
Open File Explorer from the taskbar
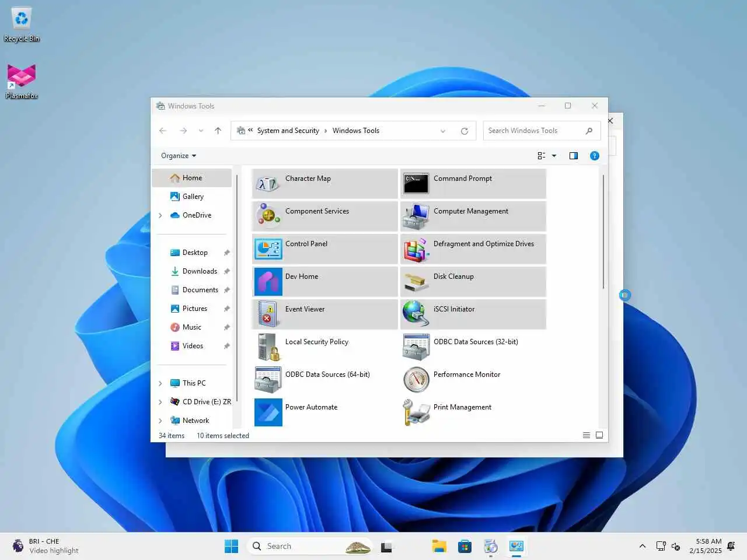click(x=439, y=546)
